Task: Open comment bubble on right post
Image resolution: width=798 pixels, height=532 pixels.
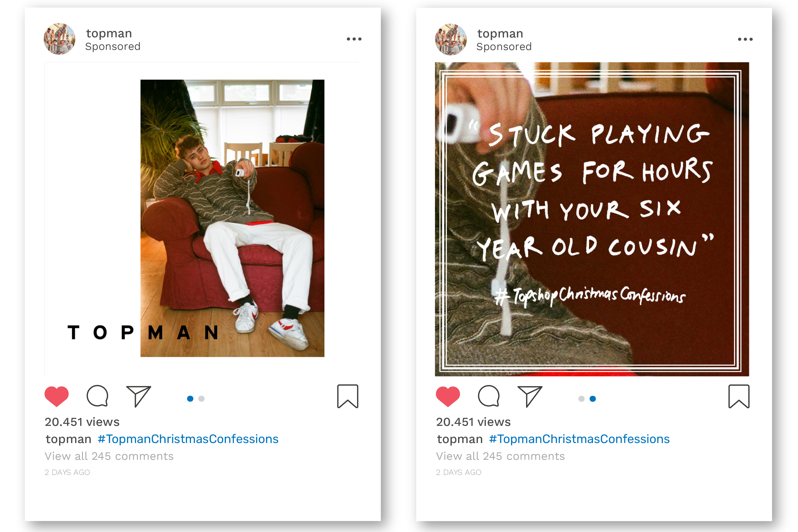Action: click(x=489, y=396)
